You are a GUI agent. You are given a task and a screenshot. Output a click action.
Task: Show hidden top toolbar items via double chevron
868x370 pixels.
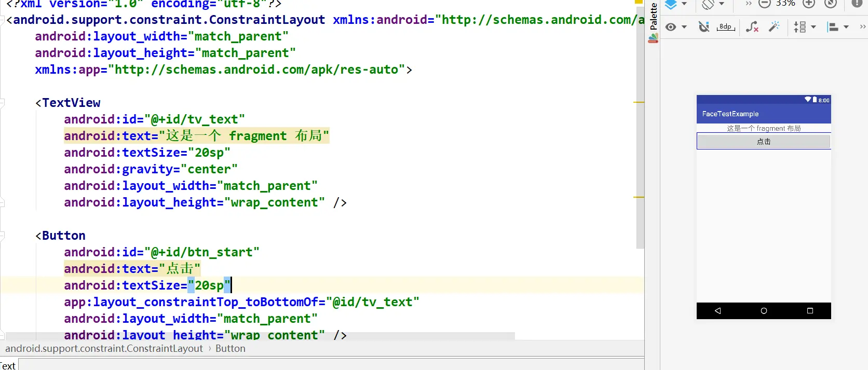click(x=748, y=4)
